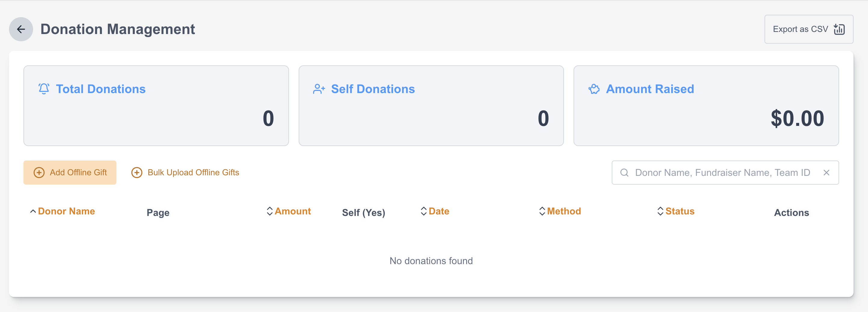Click the search magnifier icon
This screenshot has width=868, height=312.
click(624, 173)
